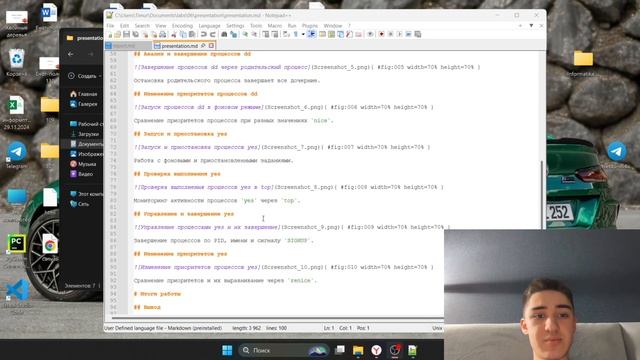Click the Zoom In toolbar icon
This screenshot has height=360, width=640.
coord(245,34)
